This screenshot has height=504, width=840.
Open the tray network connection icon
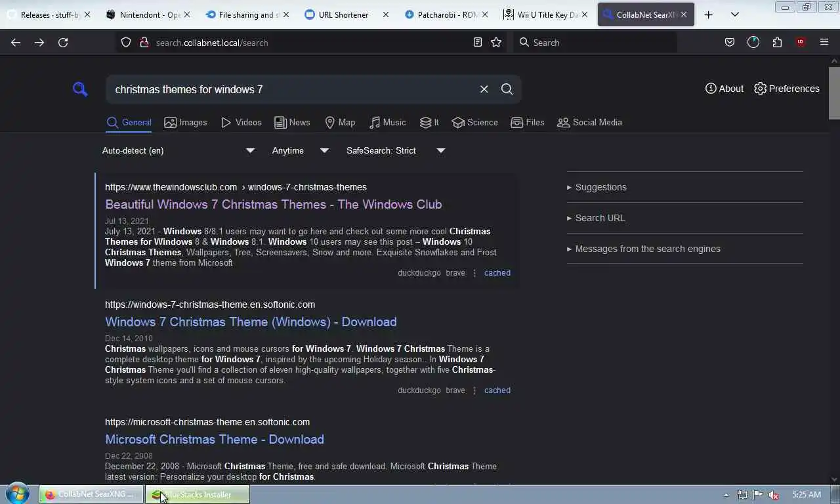pyautogui.click(x=742, y=495)
